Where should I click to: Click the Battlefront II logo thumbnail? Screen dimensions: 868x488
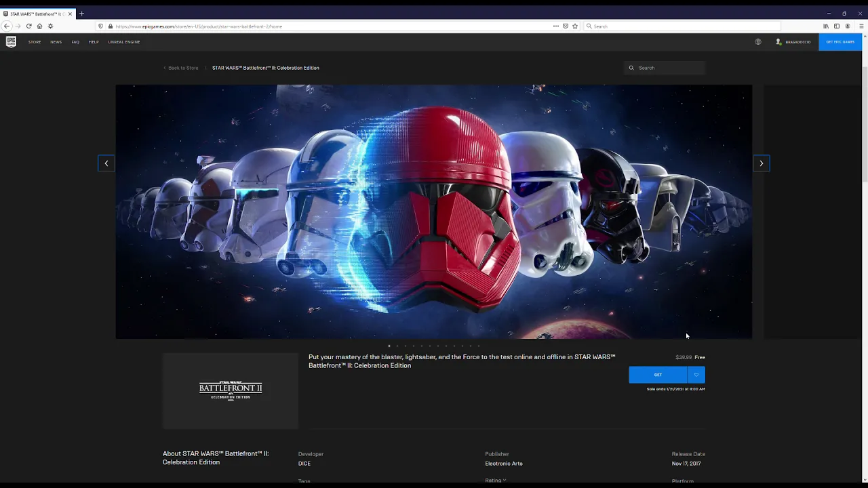click(x=231, y=390)
